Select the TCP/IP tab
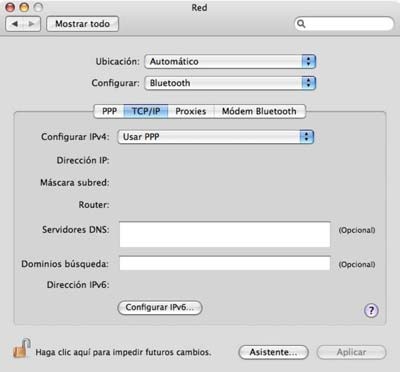Viewport: 400px width, 372px height. coord(146,111)
